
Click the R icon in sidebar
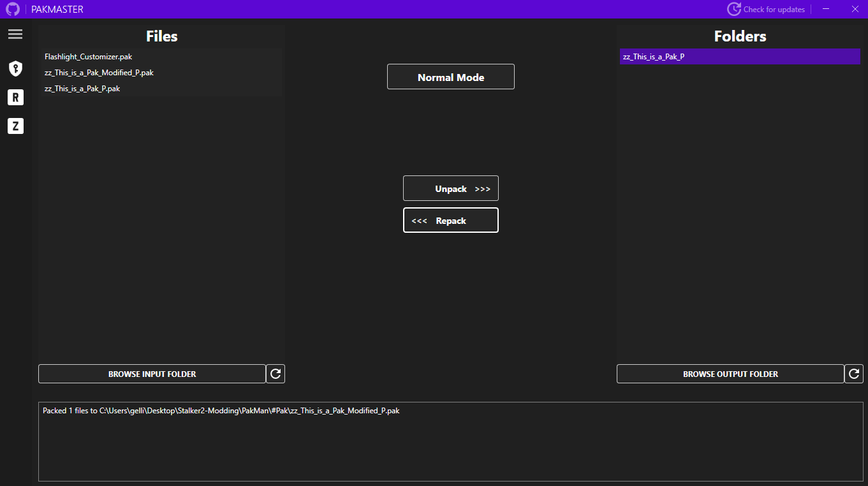(15, 97)
